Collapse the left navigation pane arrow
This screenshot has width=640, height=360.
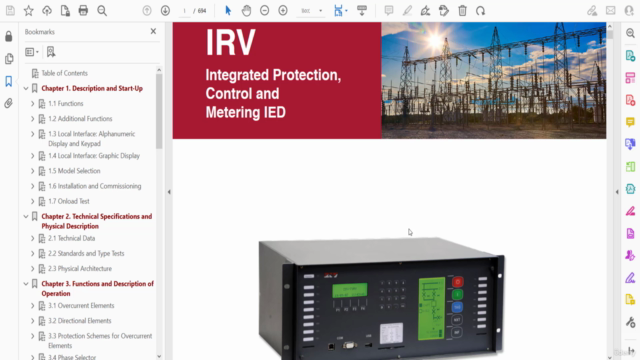pos(169,192)
